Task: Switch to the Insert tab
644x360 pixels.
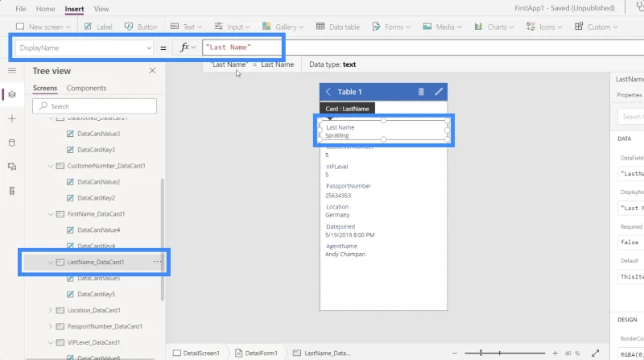Action: 74,9
